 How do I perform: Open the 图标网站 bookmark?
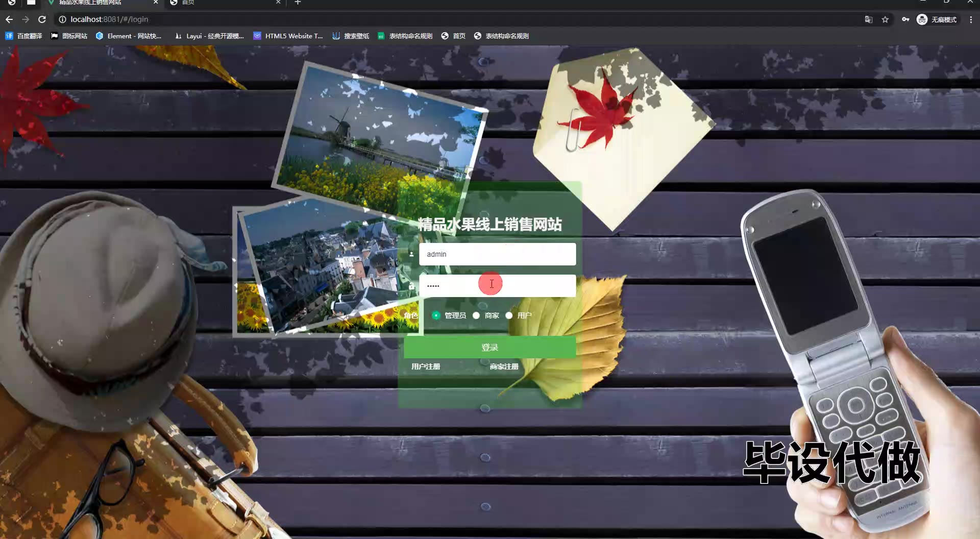[69, 36]
